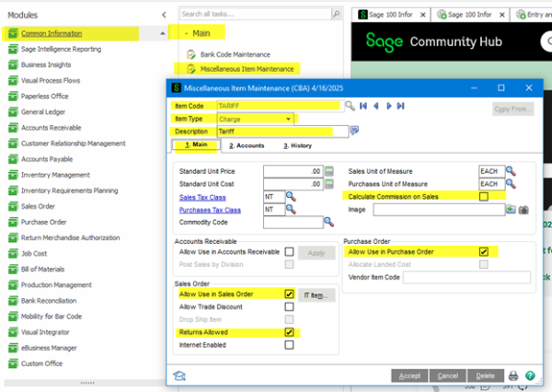The image size is (552, 392).
Task: Click the print icon beside Delete
Action: [513, 375]
